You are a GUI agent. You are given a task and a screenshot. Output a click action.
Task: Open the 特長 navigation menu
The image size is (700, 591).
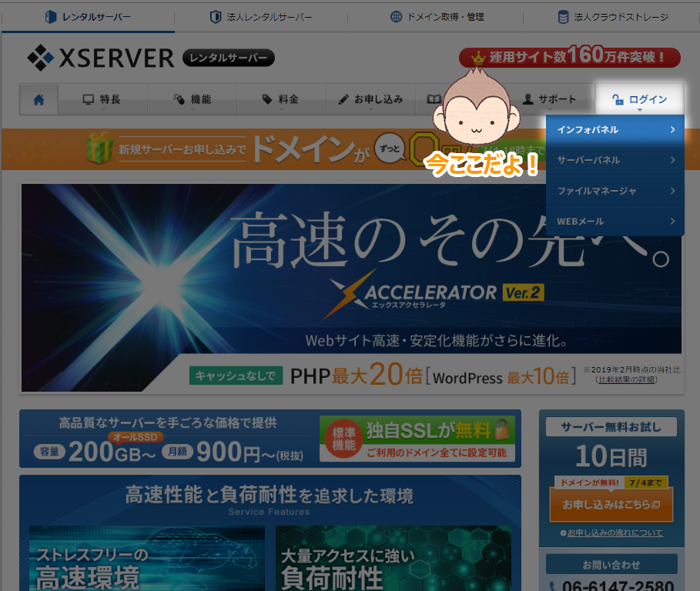pyautogui.click(x=102, y=99)
